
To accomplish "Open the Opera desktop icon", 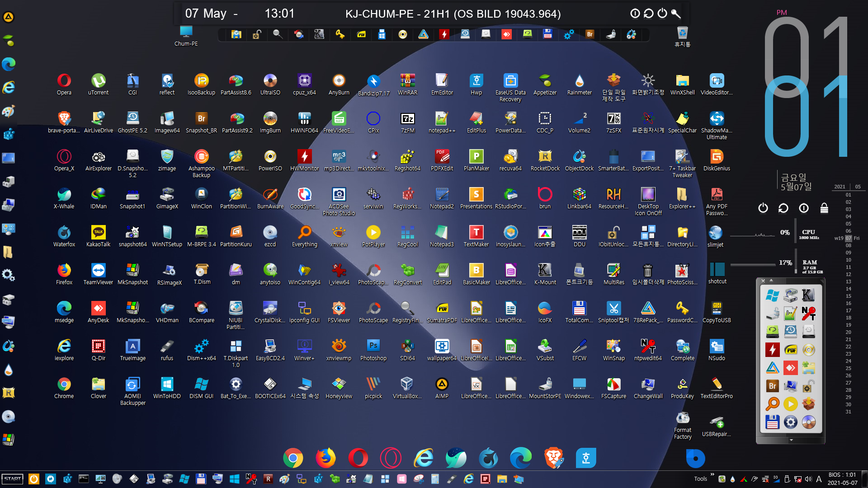I will tap(64, 84).
